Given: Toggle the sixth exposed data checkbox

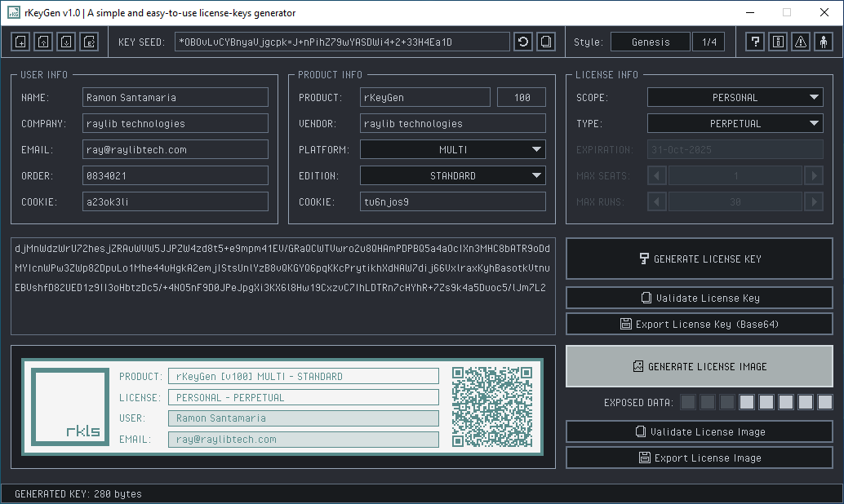Looking at the screenshot, I should coord(786,402).
